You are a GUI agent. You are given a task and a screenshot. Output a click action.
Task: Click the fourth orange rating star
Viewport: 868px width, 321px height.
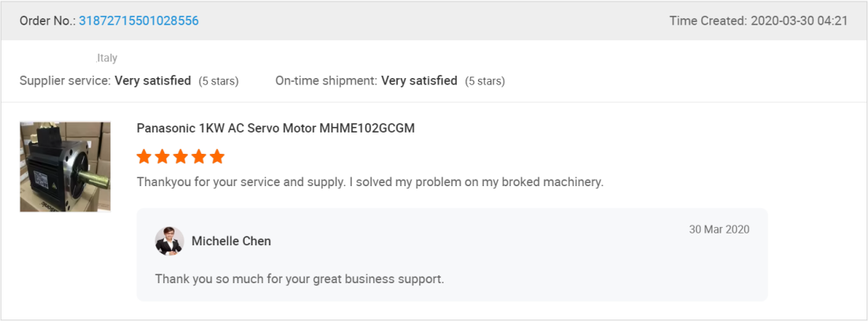coord(199,156)
